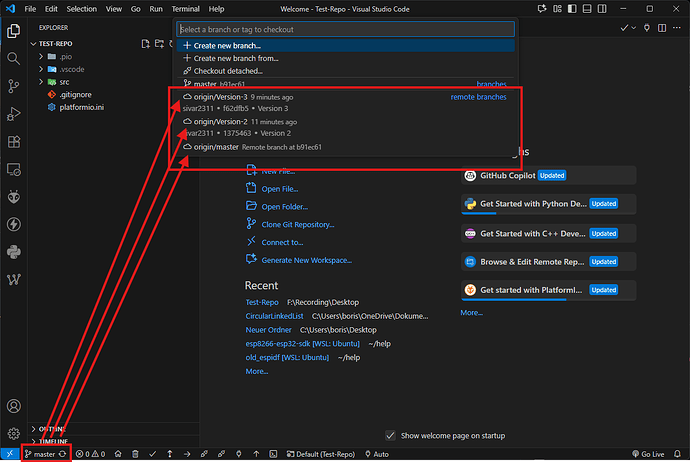
Task: Open the Python sidebar icon
Action: tap(14, 251)
